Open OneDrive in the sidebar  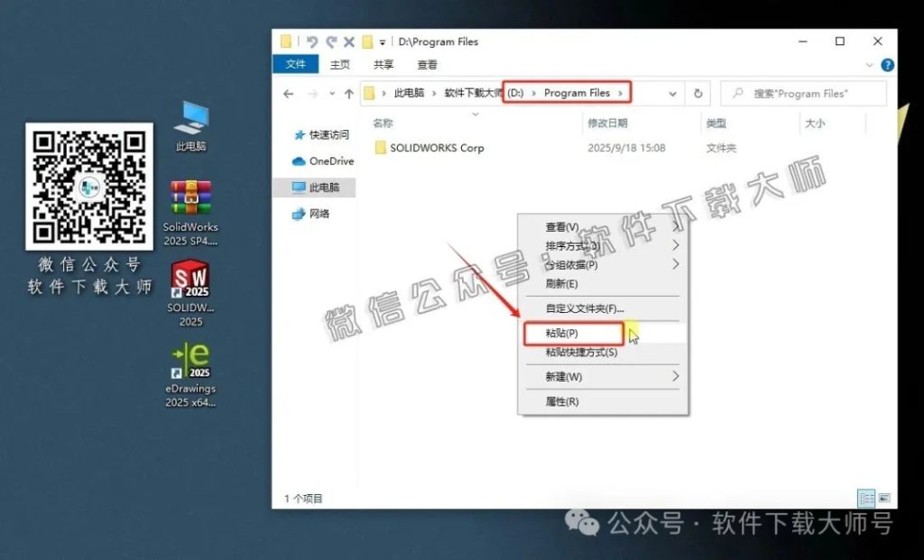pyautogui.click(x=329, y=161)
